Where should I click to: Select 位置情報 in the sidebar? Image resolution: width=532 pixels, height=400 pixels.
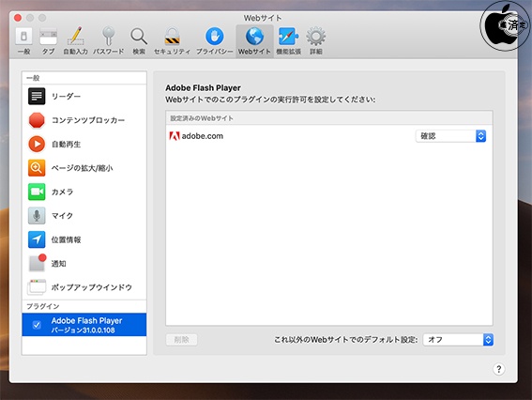(84, 239)
